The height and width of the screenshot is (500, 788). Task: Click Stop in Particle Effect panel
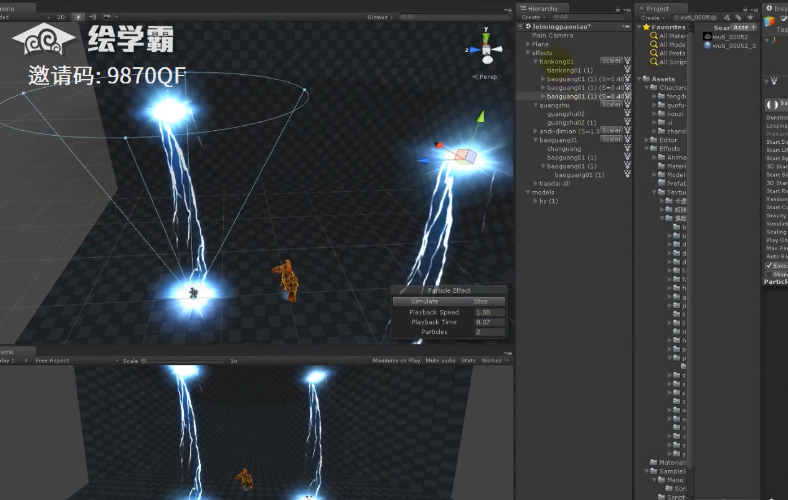[480, 302]
